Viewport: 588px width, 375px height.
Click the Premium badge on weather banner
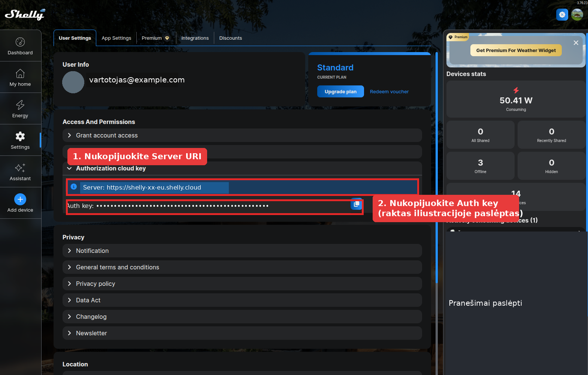point(458,37)
